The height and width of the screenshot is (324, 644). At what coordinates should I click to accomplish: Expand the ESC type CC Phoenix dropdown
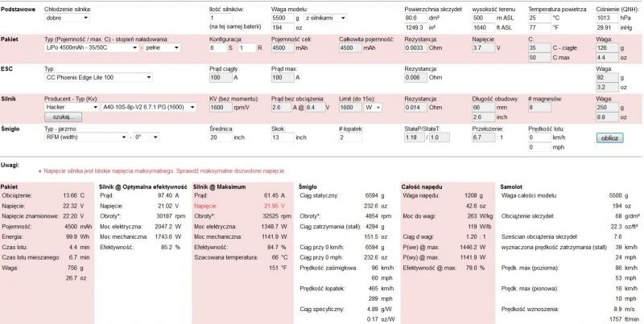point(98,78)
